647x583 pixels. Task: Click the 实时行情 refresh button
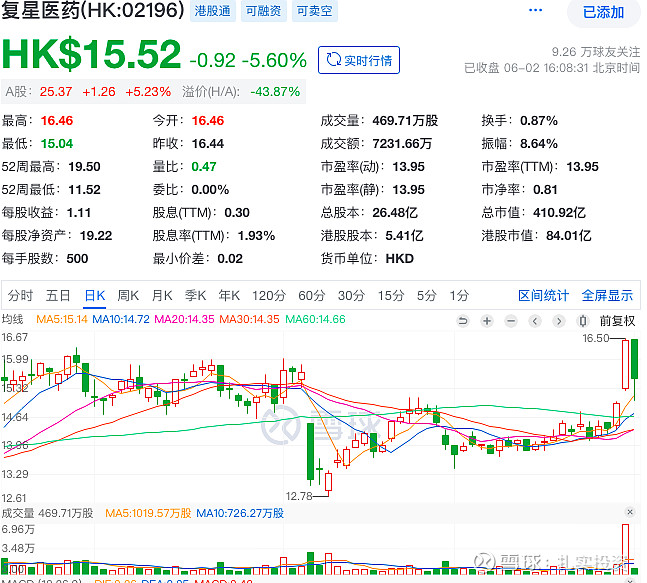point(359,60)
